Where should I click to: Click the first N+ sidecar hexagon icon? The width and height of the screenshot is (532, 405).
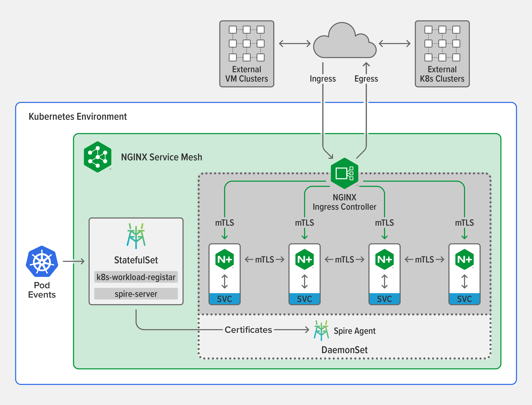point(225,259)
